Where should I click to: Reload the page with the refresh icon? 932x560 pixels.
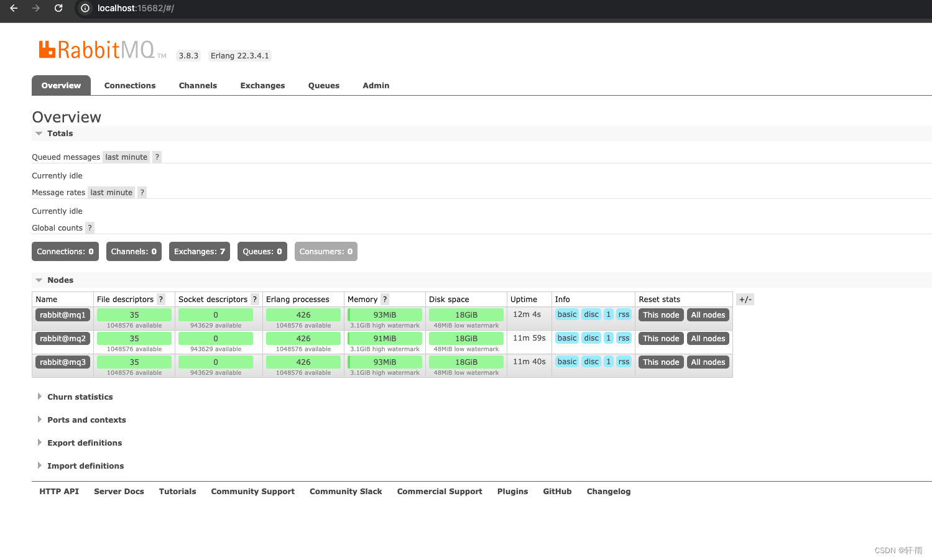point(58,8)
